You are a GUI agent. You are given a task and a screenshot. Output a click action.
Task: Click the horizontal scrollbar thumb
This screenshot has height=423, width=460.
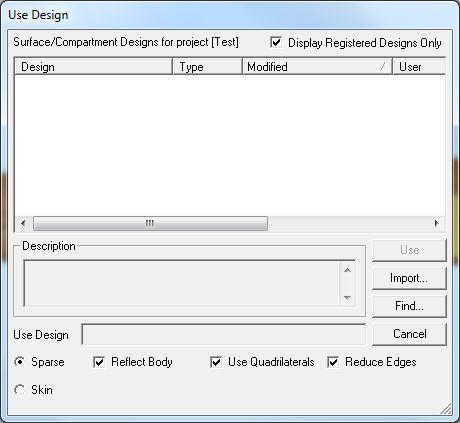point(150,223)
